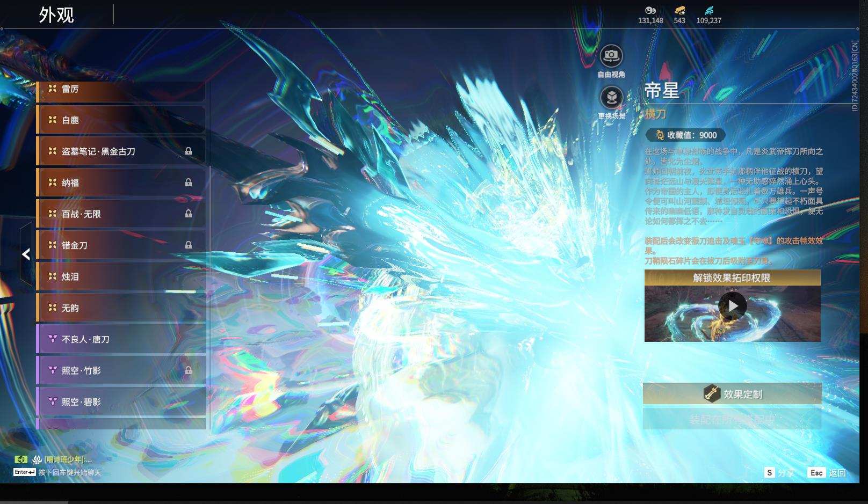Click the 按下回车键开始聊天 chat prompt
This screenshot has height=504, width=868.
coord(70,473)
